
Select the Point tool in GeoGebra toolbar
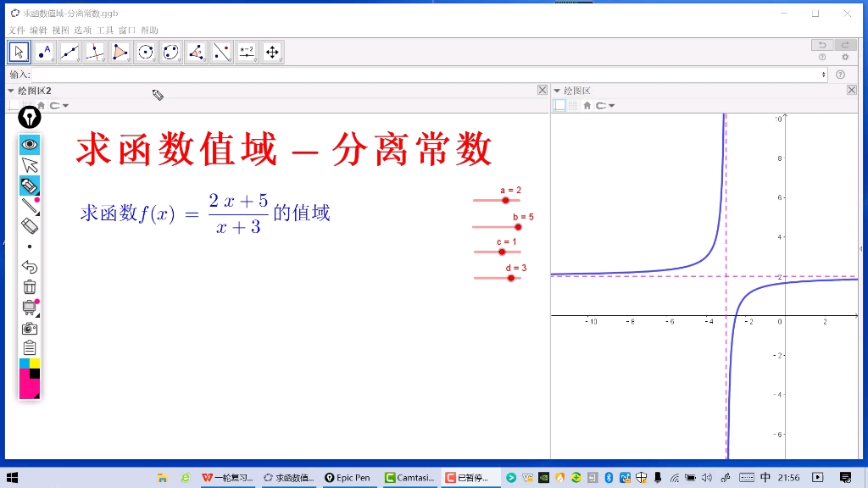click(x=44, y=52)
